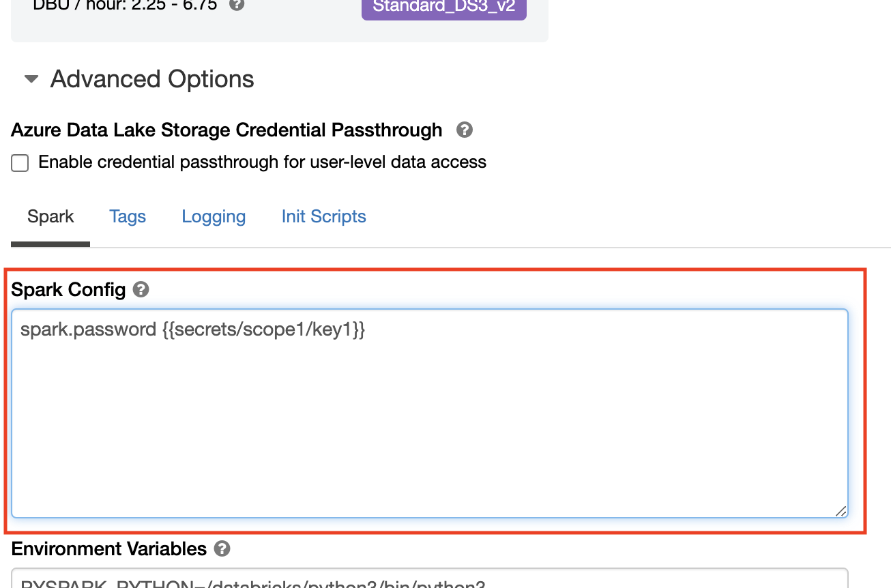Open the Credential Passthrough help icon
This screenshot has height=588, width=891.
465,130
